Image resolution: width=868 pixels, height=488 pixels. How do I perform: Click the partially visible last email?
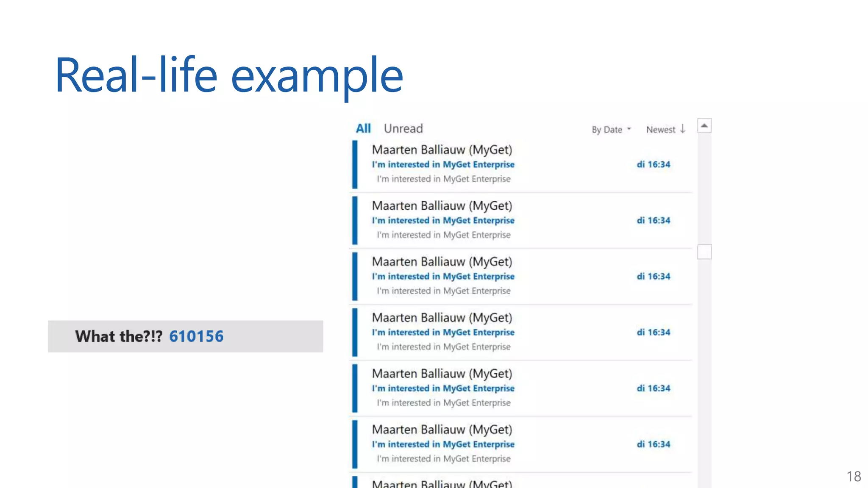442,483
